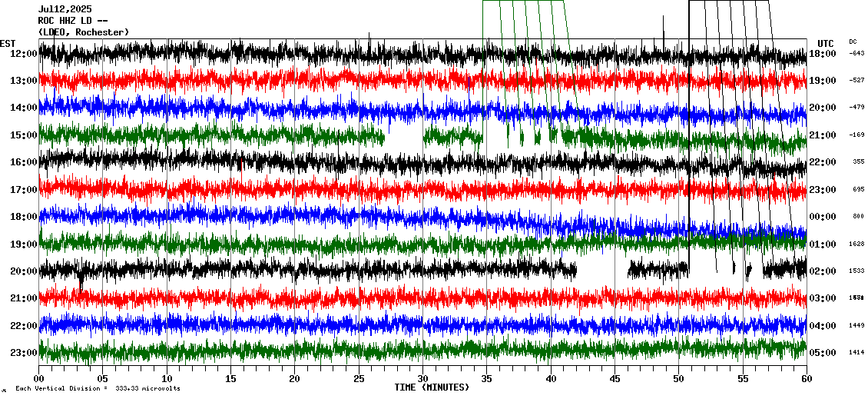868x399 pixels.
Task: Click the DC offset value -643
Action: pos(856,54)
